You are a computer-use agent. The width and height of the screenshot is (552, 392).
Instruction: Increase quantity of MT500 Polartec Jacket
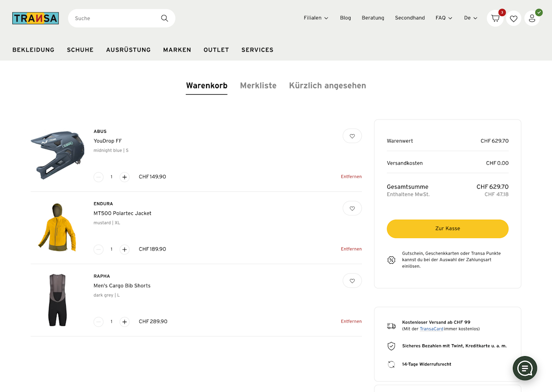click(125, 249)
